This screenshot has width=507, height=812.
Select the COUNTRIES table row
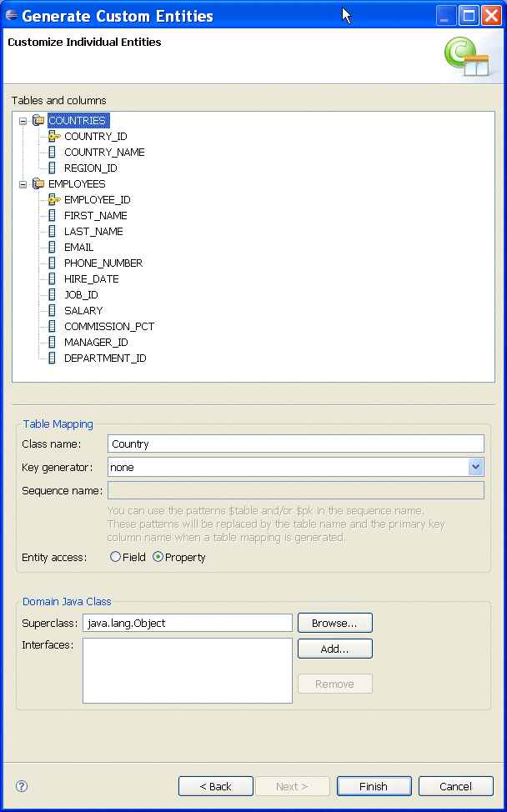[x=78, y=121]
